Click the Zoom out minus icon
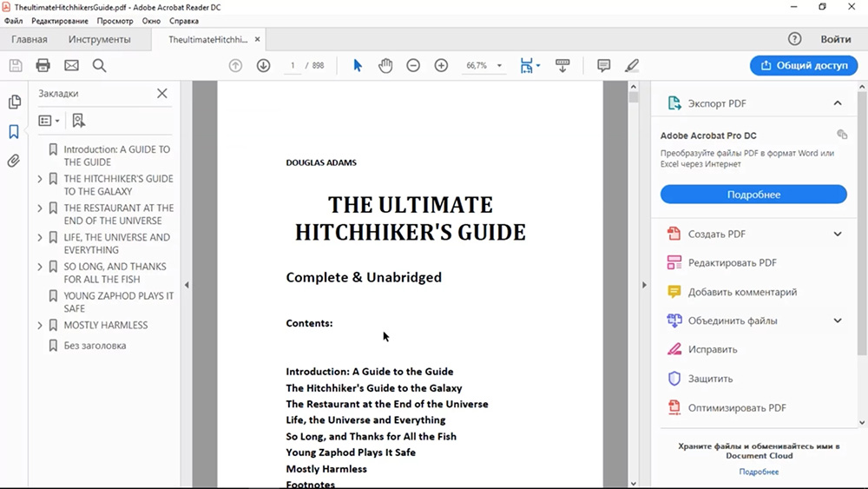 point(413,65)
